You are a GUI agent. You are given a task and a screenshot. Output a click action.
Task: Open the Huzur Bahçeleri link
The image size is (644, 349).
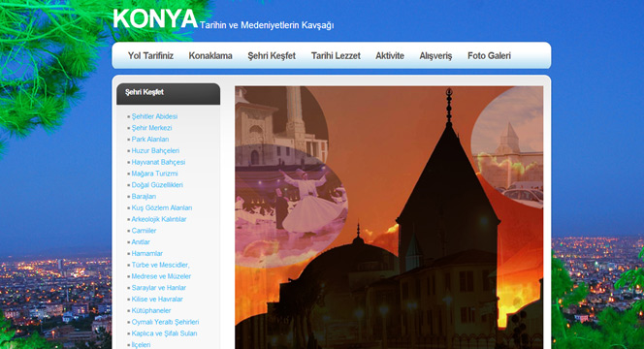pos(155,151)
